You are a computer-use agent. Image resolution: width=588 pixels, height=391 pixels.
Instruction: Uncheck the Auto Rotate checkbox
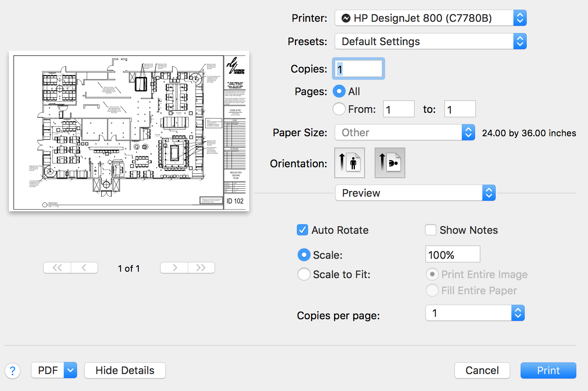tap(302, 230)
